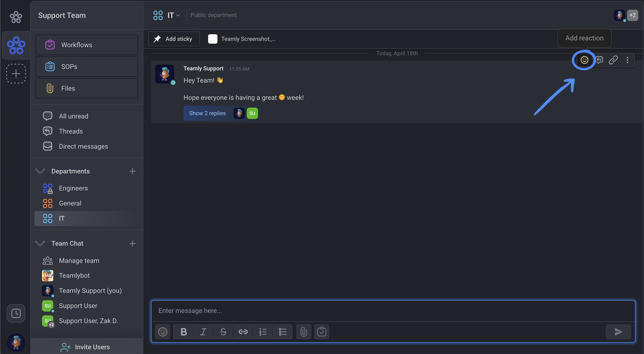The image size is (644, 354).
Task: Toggle strikethrough formatting
Action: pyautogui.click(x=223, y=332)
